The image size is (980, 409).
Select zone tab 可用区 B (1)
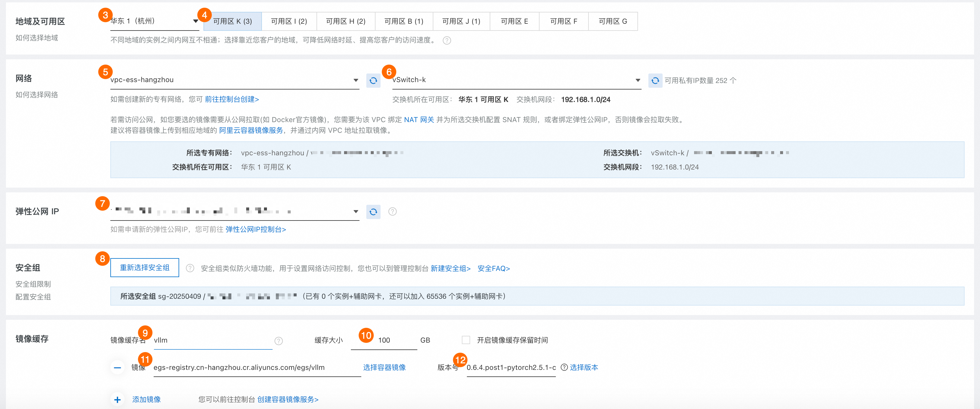point(404,21)
